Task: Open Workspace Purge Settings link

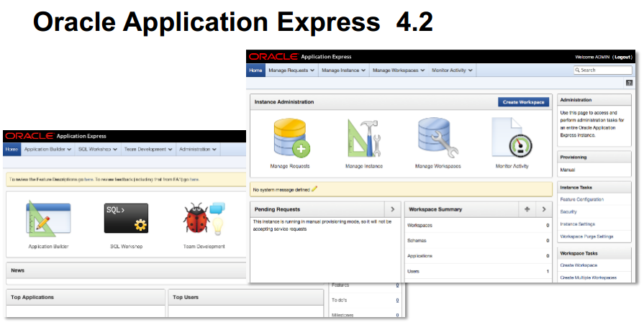Action: (586, 237)
